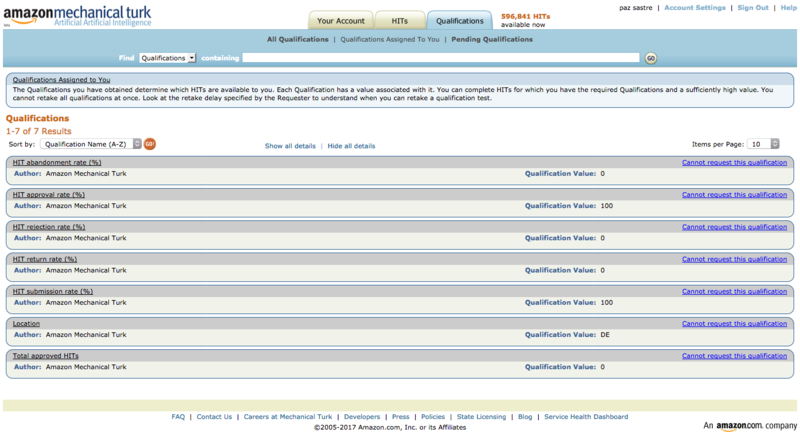Open the State Licensing footer link
This screenshot has width=800, height=436.
pyautogui.click(x=482, y=417)
